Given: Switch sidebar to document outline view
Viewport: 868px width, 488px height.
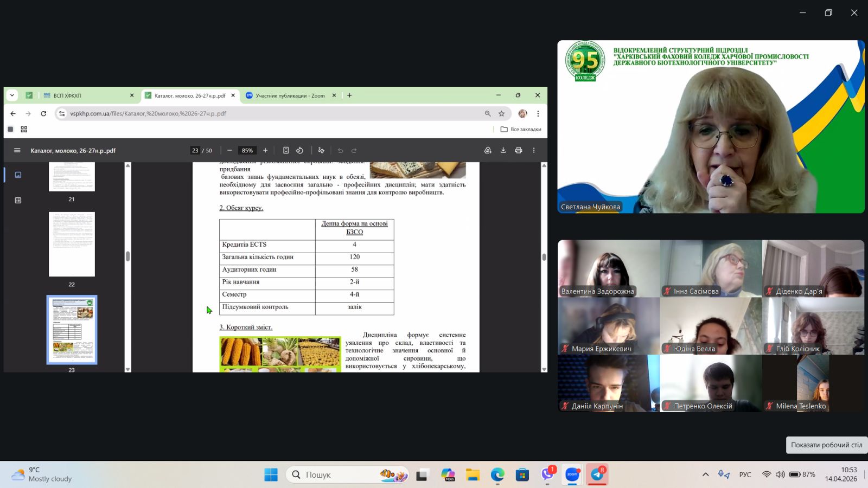Looking at the screenshot, I should click(18, 201).
